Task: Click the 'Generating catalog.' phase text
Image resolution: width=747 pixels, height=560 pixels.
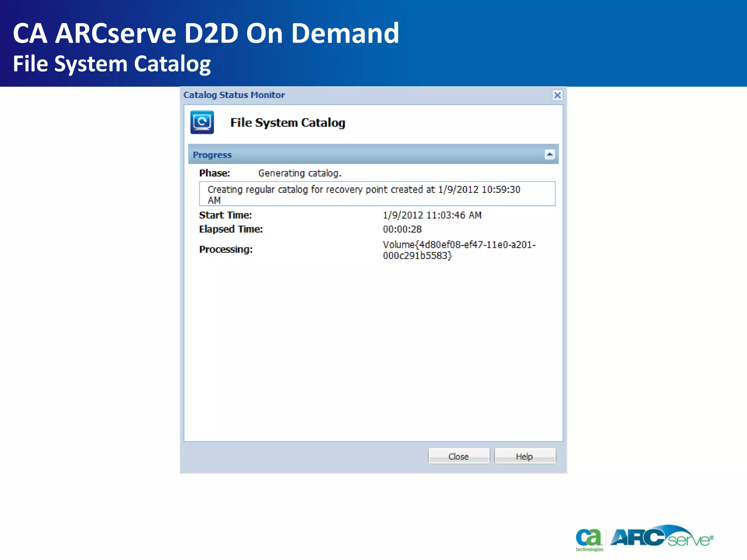Action: pyautogui.click(x=300, y=173)
